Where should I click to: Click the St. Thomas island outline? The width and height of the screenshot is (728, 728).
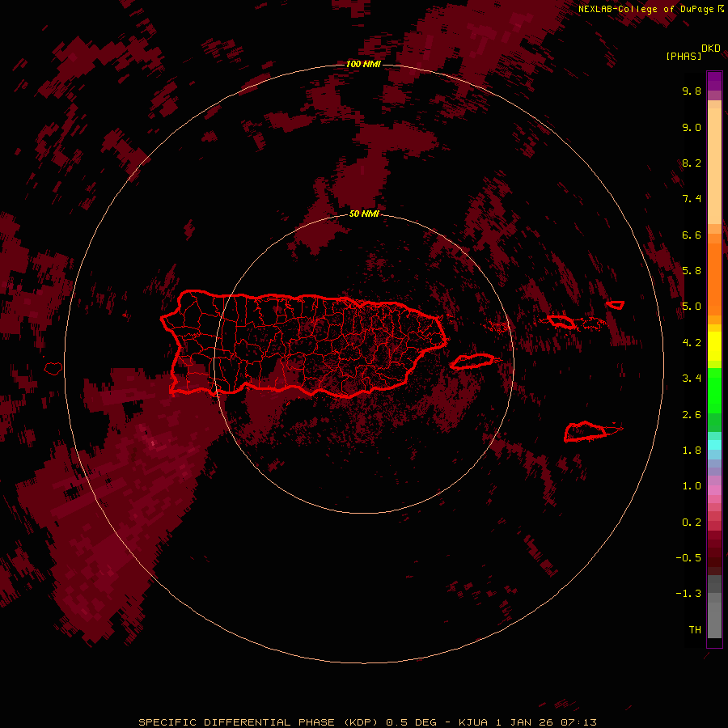(x=561, y=321)
